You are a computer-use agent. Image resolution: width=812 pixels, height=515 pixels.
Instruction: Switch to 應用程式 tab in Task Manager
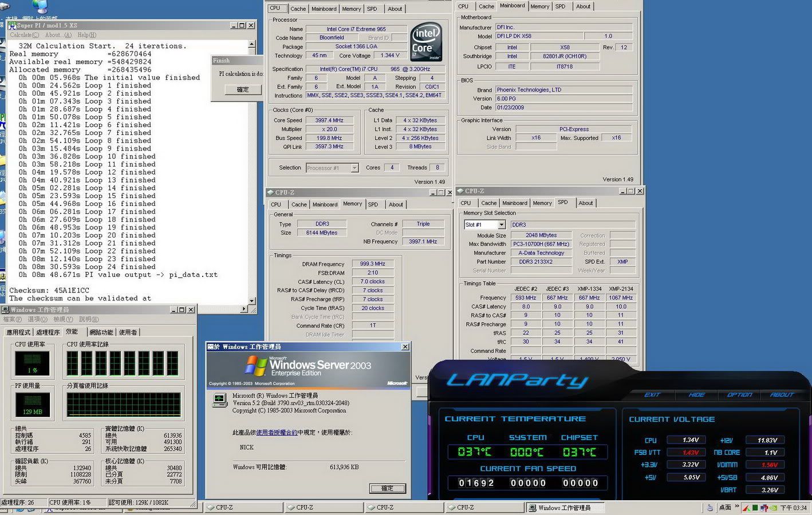pos(18,332)
